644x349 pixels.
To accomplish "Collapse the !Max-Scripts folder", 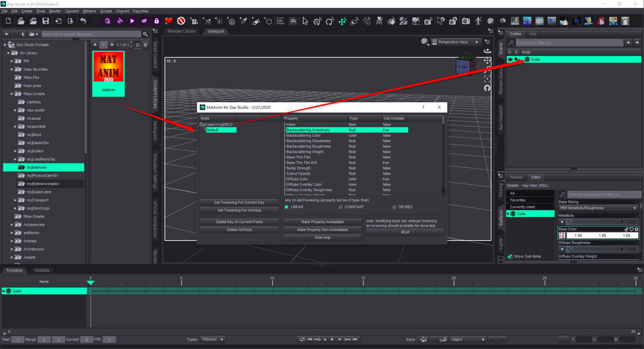I will 12,94.
